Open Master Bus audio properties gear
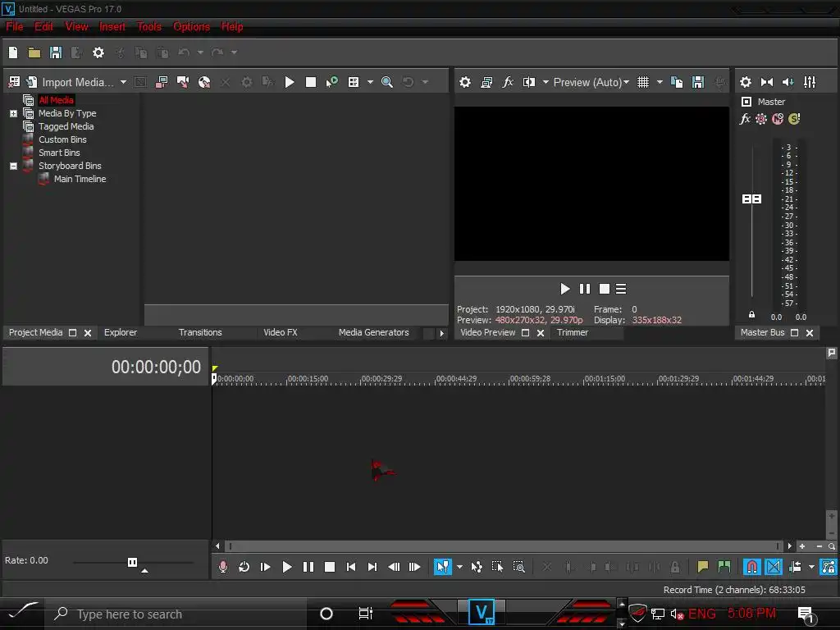This screenshot has width=840, height=630. 745,82
